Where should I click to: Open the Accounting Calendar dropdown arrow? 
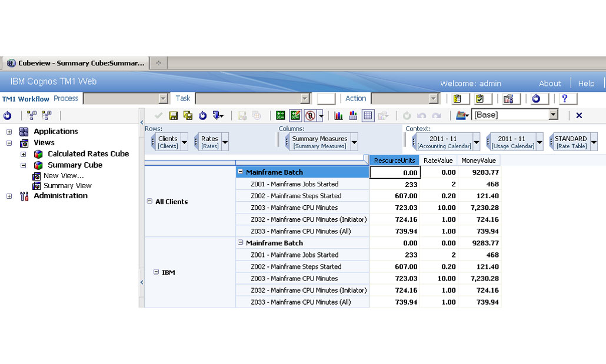[x=477, y=142]
